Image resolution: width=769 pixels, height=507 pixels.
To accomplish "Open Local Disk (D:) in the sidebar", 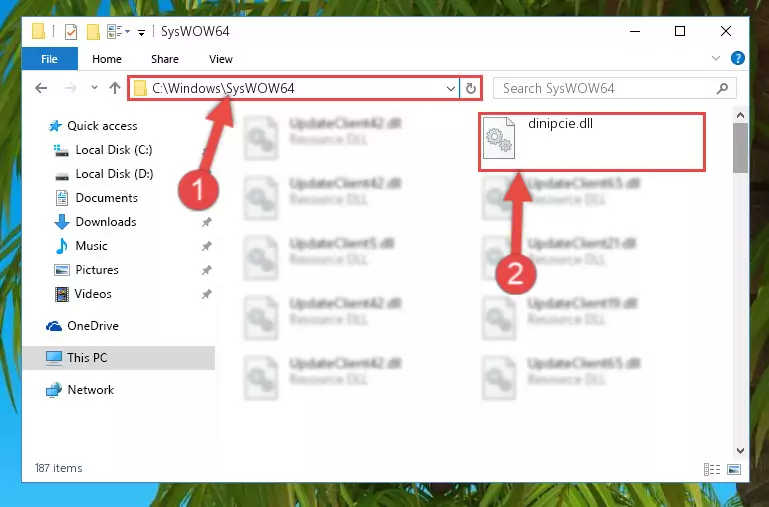I will coord(114,174).
